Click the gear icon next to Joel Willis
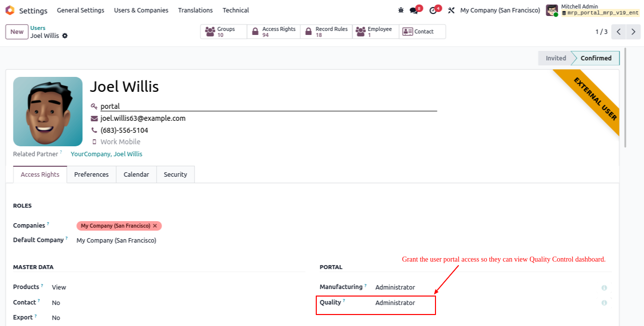Image resolution: width=644 pixels, height=326 pixels. [65, 36]
